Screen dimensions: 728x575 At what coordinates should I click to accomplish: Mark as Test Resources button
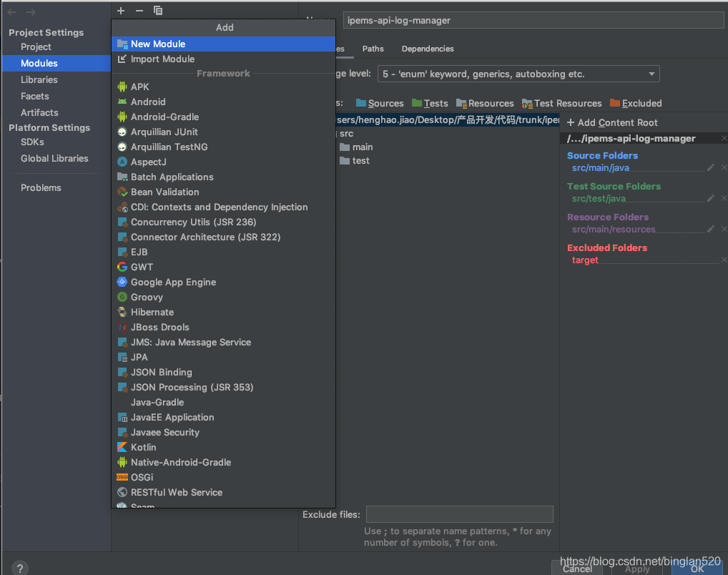[562, 103]
